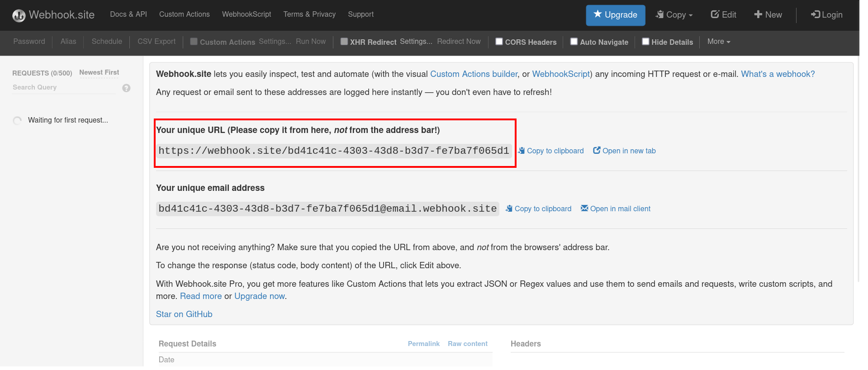Open What's a webhook link
This screenshot has height=370, width=868.
[778, 74]
